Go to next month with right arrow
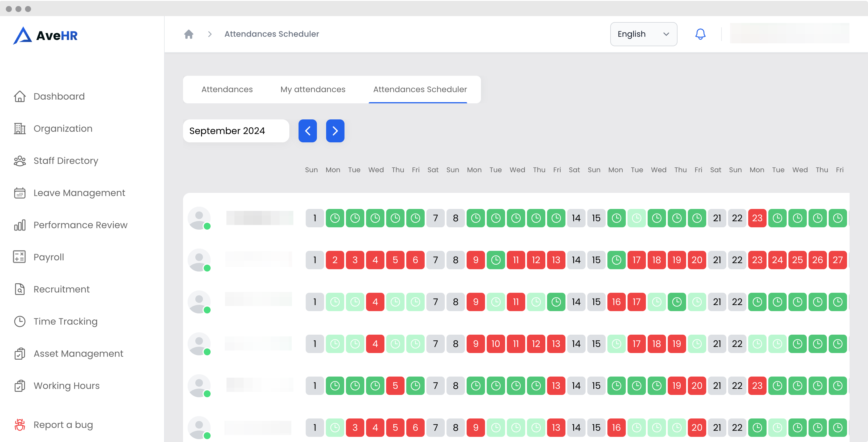Viewport: 868px width, 442px height. (x=335, y=131)
